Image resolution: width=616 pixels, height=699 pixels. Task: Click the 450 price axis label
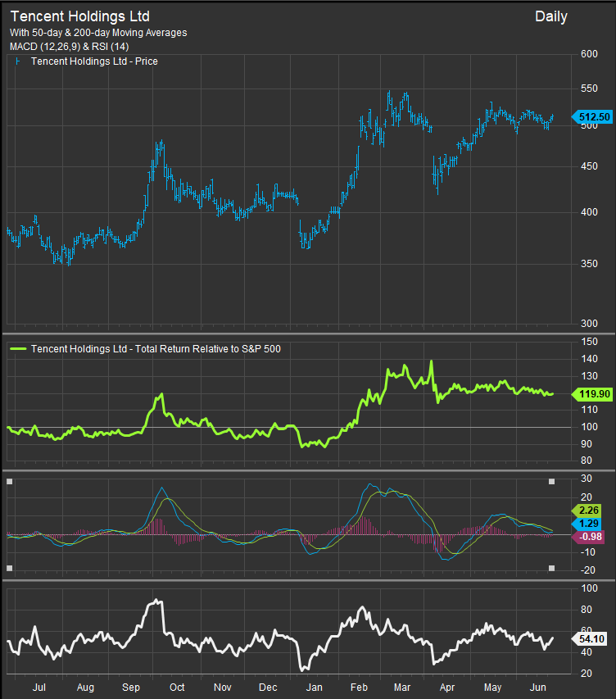coord(589,166)
